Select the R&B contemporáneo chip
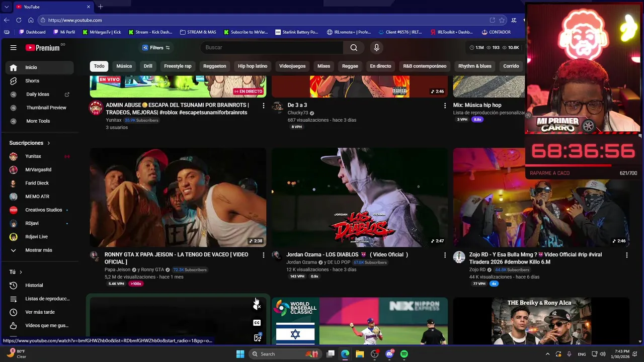This screenshot has width=644, height=362. (425, 66)
